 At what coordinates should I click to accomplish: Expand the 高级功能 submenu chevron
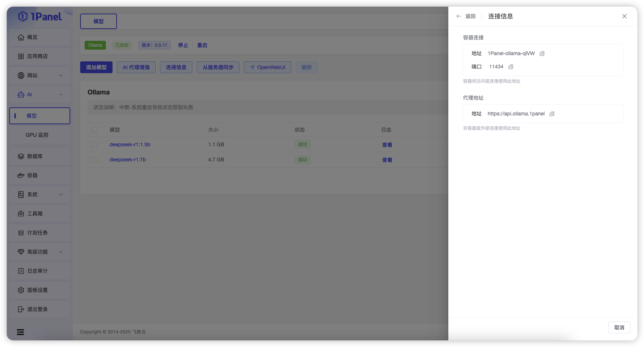tap(61, 252)
